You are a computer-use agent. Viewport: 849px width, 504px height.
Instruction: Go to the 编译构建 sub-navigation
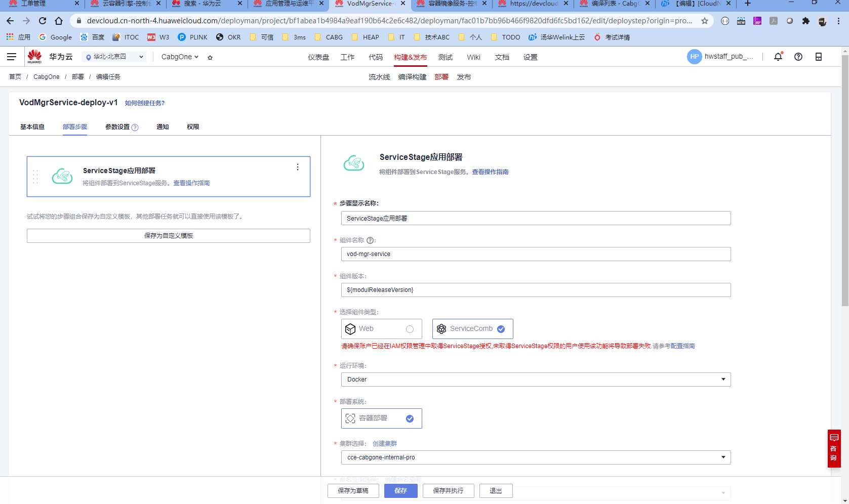(x=412, y=77)
